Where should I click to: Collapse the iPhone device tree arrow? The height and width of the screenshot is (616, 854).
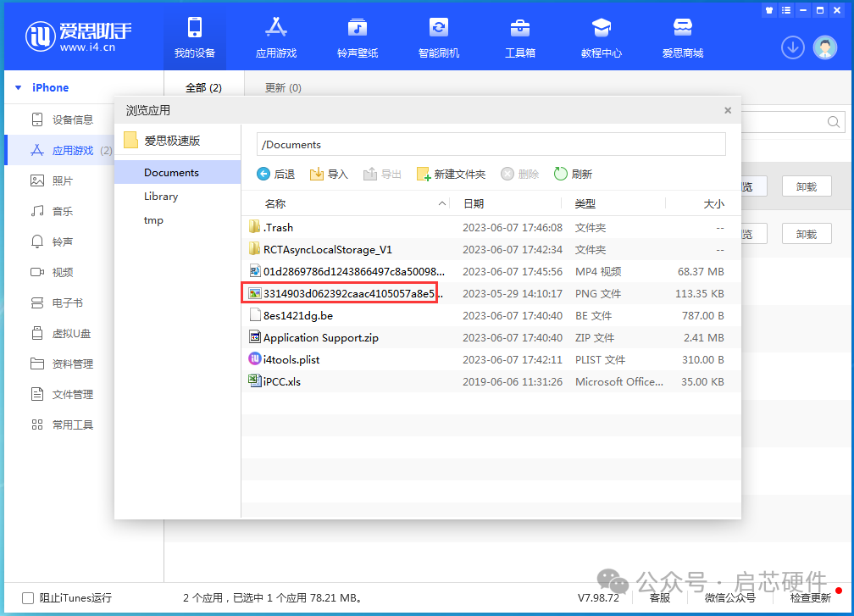click(x=19, y=87)
